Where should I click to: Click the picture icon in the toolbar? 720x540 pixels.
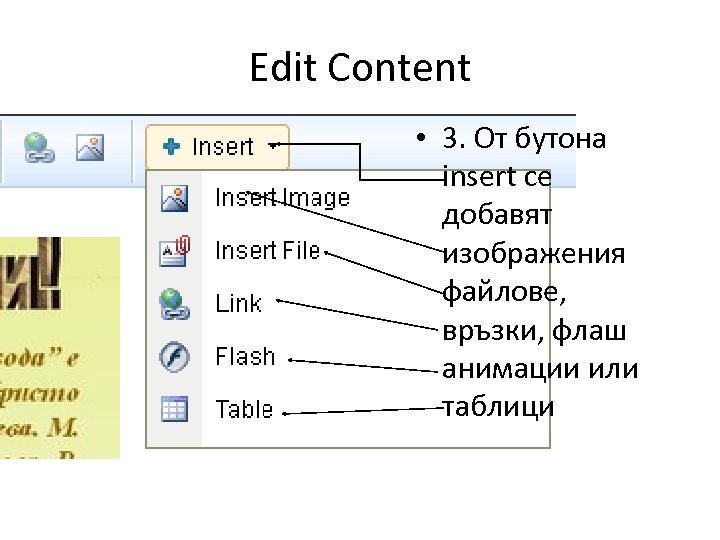[x=91, y=148]
